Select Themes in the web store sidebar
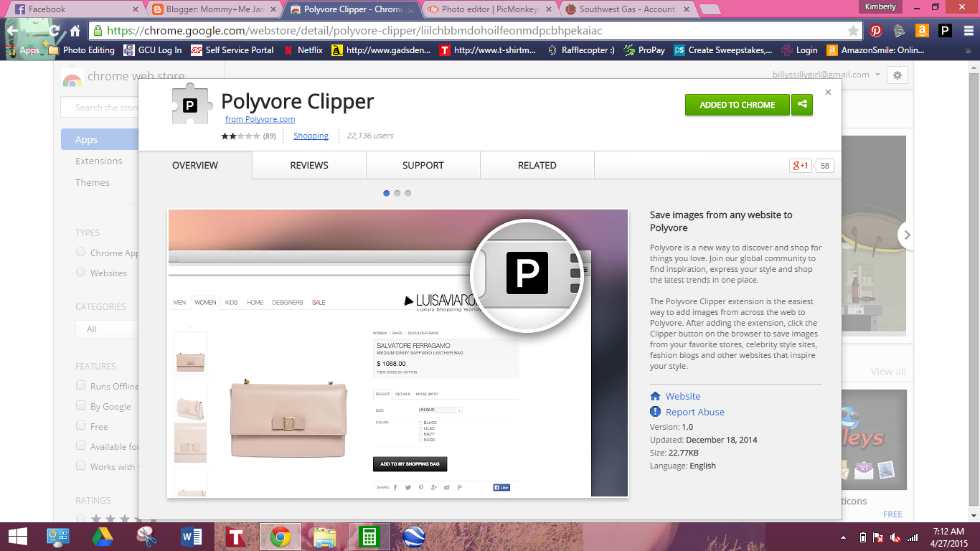This screenshot has width=980, height=551. (93, 182)
